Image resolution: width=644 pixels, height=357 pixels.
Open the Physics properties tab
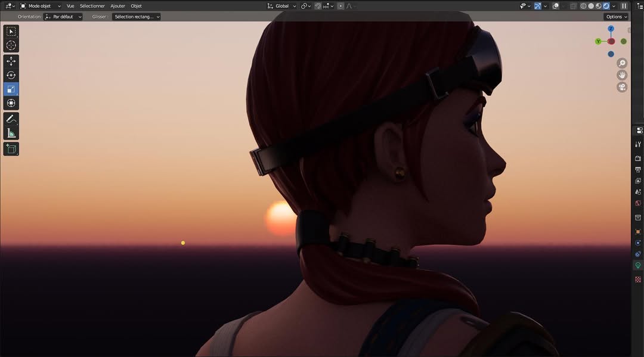[x=638, y=243]
